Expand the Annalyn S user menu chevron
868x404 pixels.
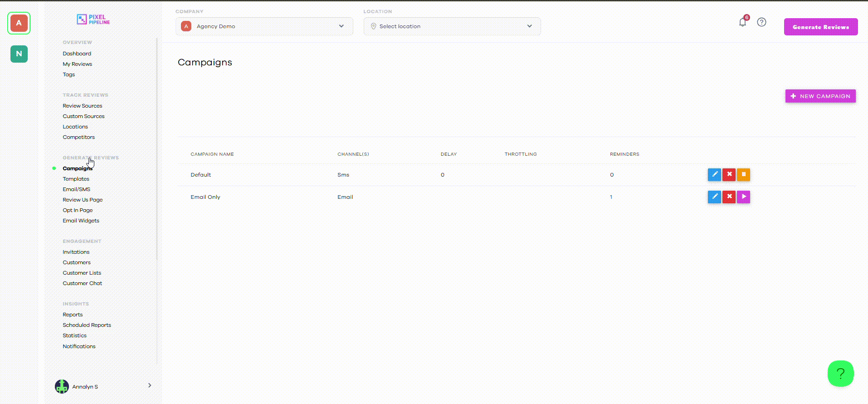point(150,385)
